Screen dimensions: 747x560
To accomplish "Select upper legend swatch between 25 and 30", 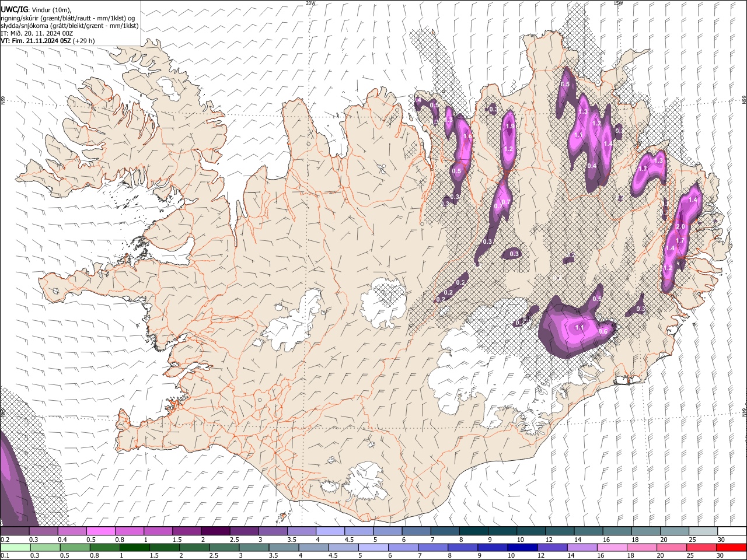I will [x=703, y=531].
